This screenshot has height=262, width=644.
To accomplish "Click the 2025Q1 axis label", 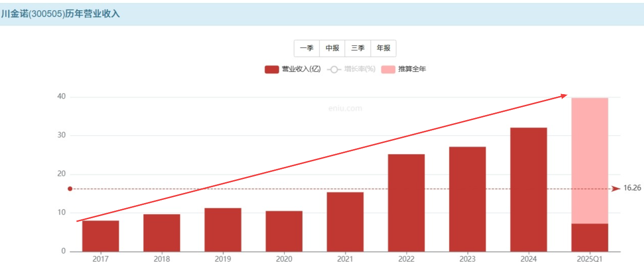I will (590, 258).
